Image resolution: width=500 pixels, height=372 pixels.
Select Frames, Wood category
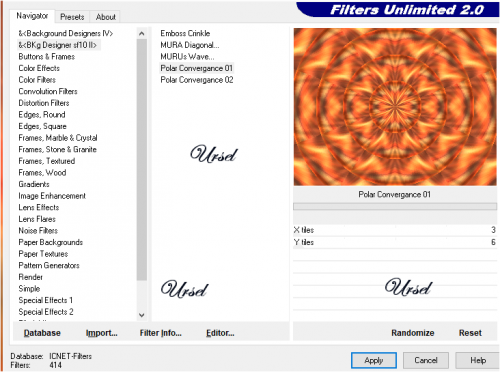(x=42, y=173)
